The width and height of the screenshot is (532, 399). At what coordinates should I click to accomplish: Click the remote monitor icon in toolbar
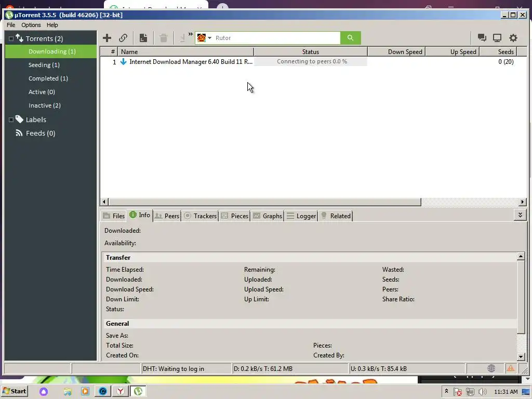(x=497, y=37)
